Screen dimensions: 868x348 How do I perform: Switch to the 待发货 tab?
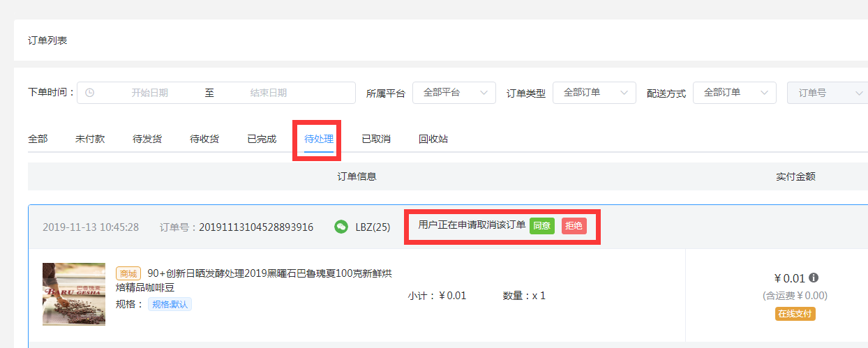147,139
